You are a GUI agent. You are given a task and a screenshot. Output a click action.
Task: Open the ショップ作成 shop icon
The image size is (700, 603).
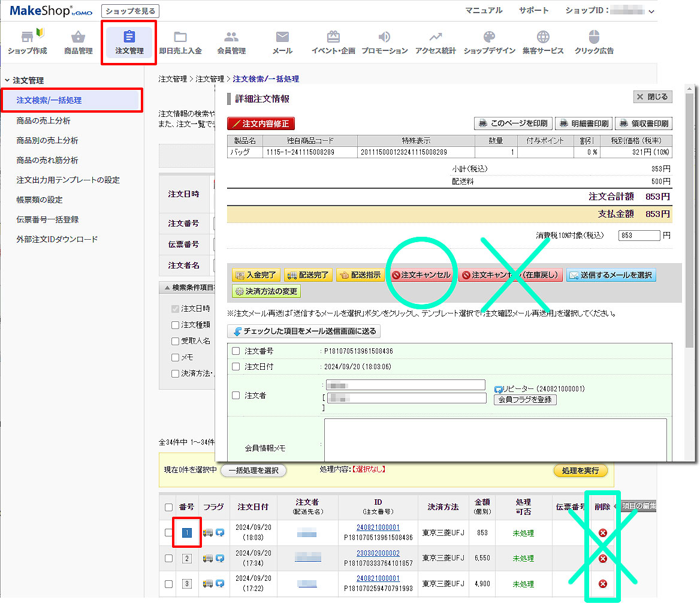click(27, 37)
